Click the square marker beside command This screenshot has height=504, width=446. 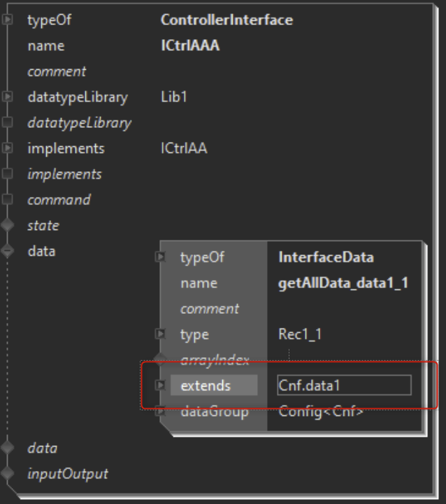pyautogui.click(x=8, y=199)
